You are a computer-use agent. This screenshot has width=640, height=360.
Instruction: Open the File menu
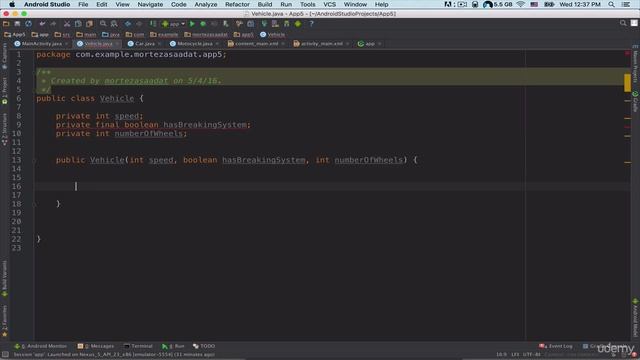[x=83, y=4]
